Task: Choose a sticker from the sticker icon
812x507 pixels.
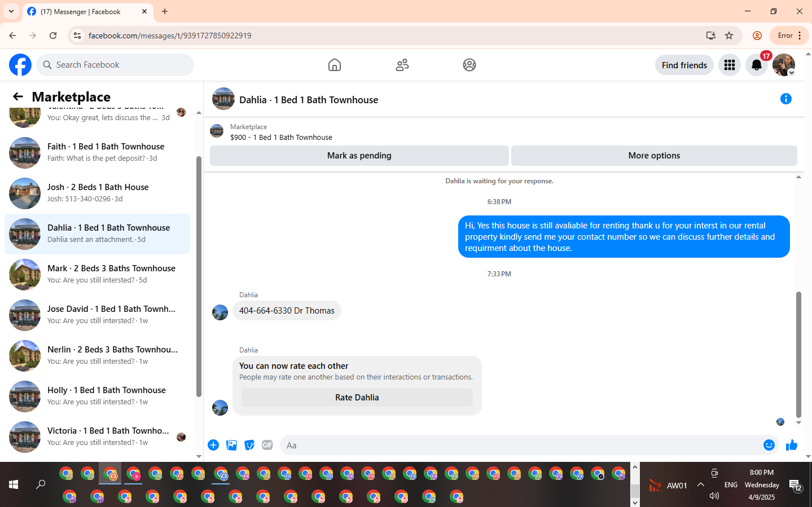Action: pos(249,445)
